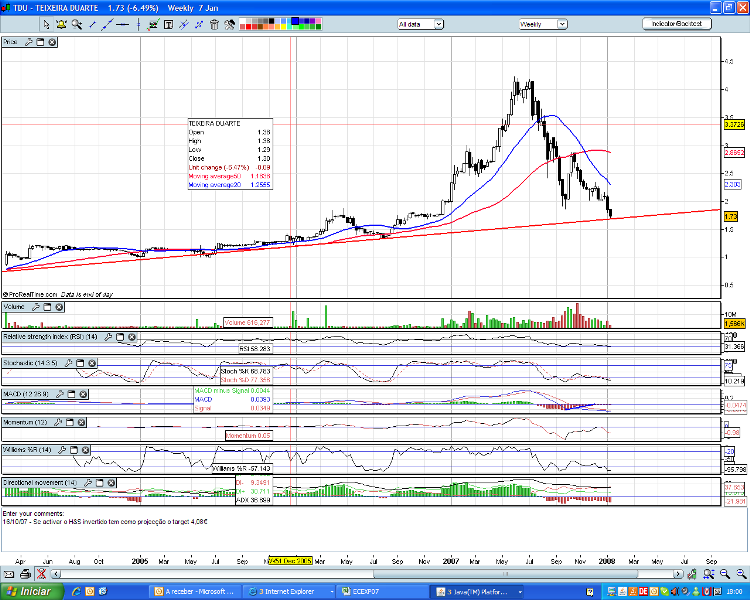Close the Relative strength index panel
Image resolution: width=750 pixels, height=600 pixels.
[132, 337]
